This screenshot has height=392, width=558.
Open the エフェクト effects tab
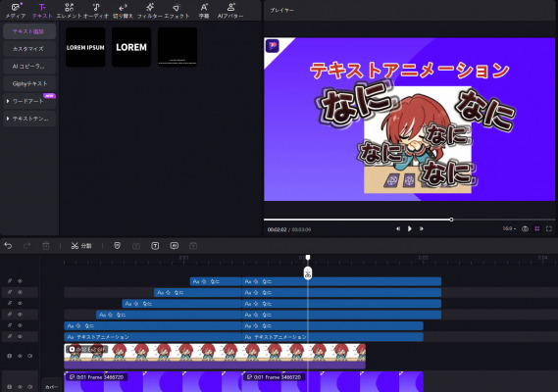[x=177, y=11]
